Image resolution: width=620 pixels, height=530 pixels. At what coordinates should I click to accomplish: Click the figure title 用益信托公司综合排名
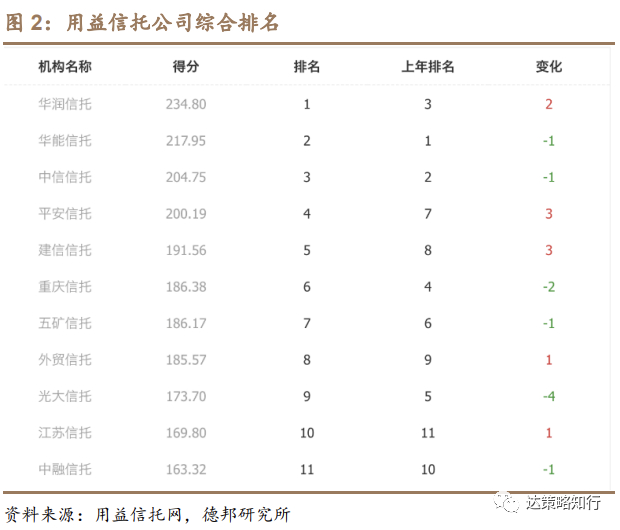[x=173, y=22]
